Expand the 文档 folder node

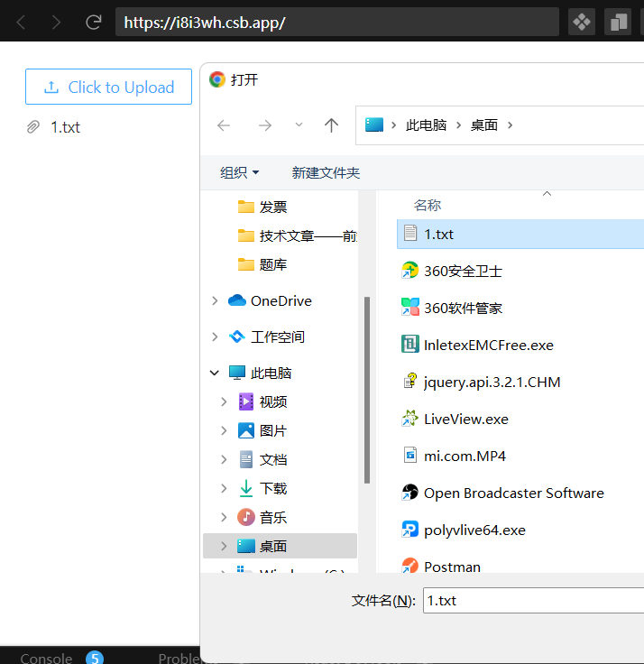(224, 459)
